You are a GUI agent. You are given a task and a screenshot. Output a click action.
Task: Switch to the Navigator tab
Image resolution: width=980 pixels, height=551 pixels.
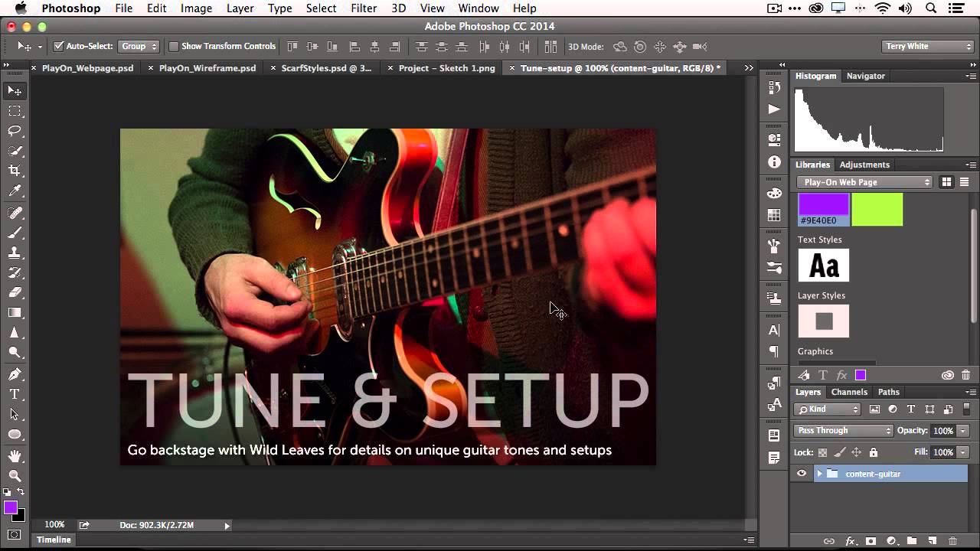pyautogui.click(x=866, y=76)
